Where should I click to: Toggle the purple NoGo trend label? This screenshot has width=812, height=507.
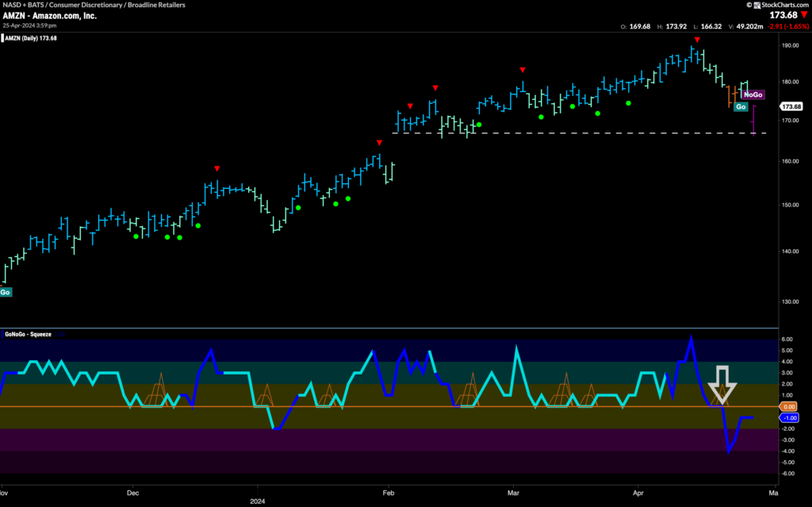(x=753, y=94)
